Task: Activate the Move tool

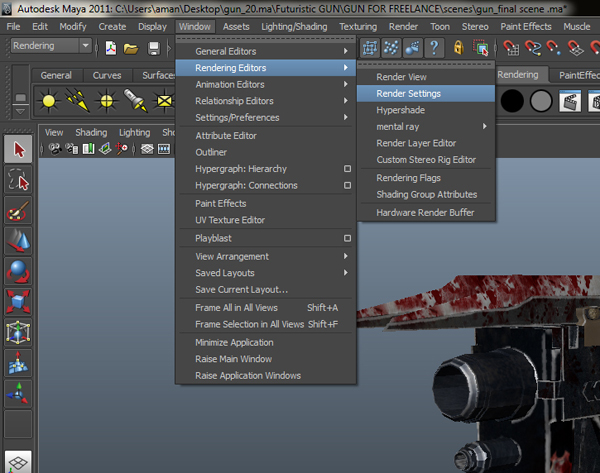Action: pos(18,241)
